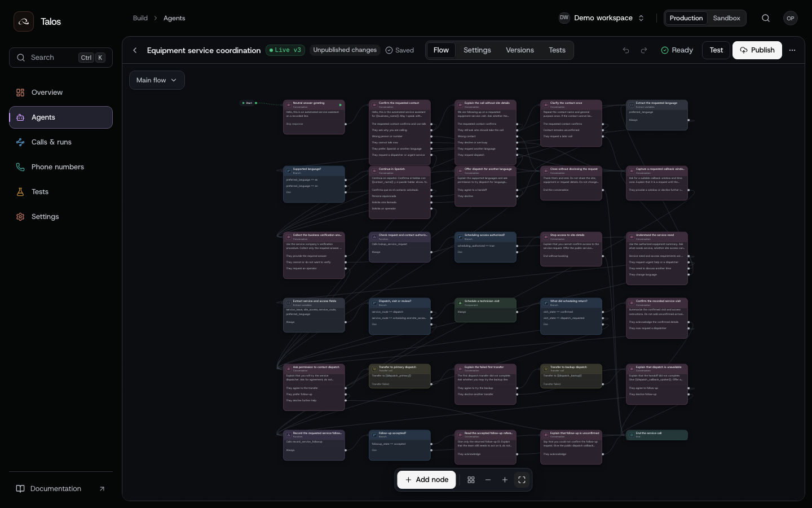Click the Publish button

[757, 50]
